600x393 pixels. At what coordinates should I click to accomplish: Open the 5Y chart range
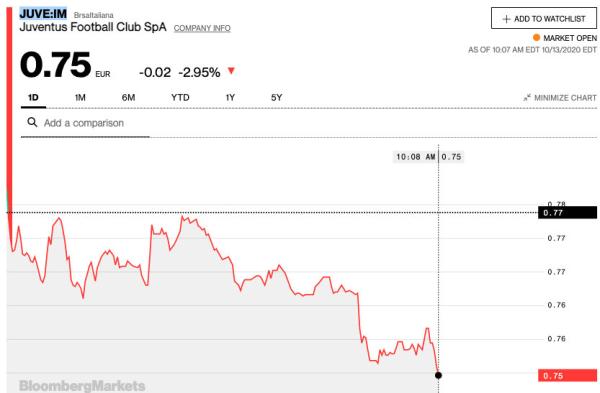point(276,98)
